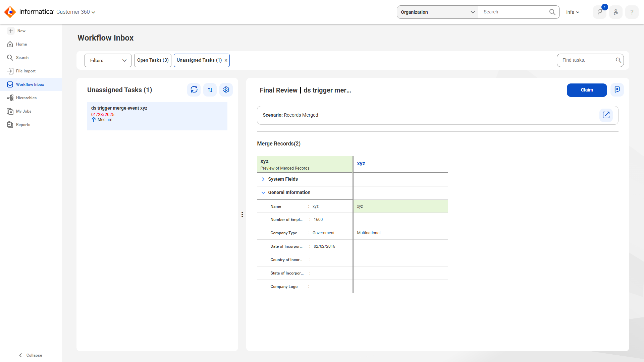Remove the Unassigned Tasks filter chip
The height and width of the screenshot is (362, 644).
pos(226,61)
